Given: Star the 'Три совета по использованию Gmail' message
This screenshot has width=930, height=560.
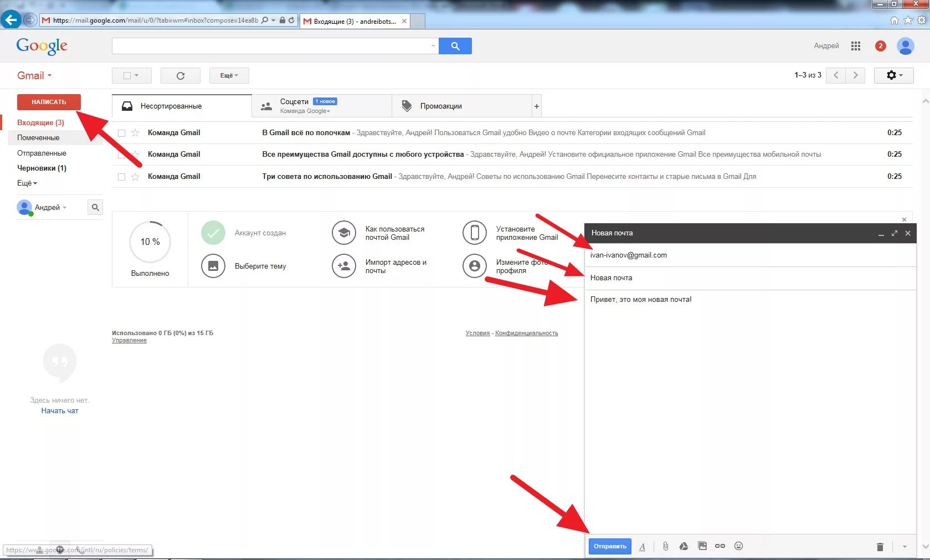Looking at the screenshot, I should point(135,177).
